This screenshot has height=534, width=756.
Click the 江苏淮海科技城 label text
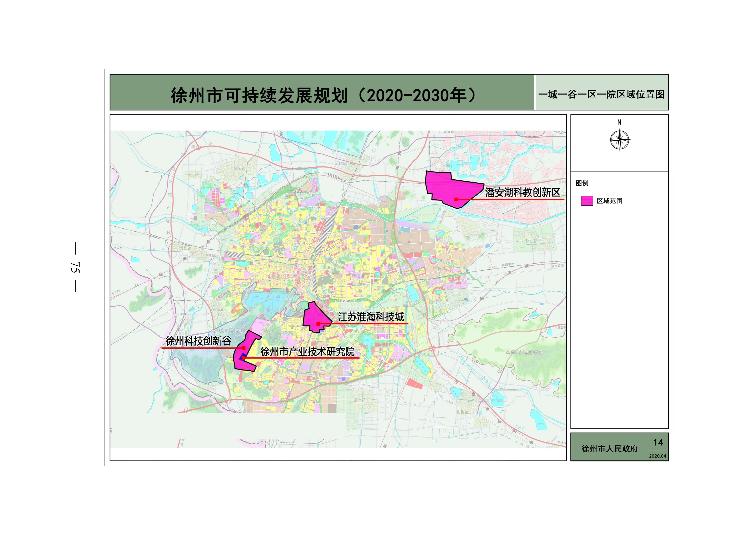(371, 317)
